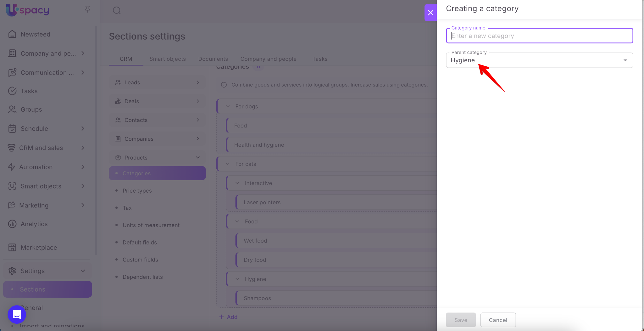Click the Uspacy logo
Screen dimensions: 644x331
pyautogui.click(x=28, y=10)
